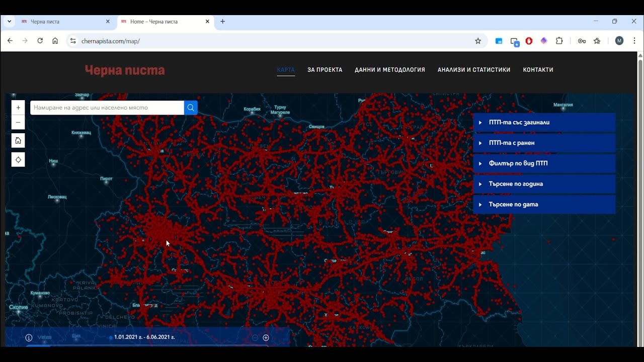This screenshot has height=362, width=644.
Task: Open the purple diamond extension
Action: [x=544, y=41]
